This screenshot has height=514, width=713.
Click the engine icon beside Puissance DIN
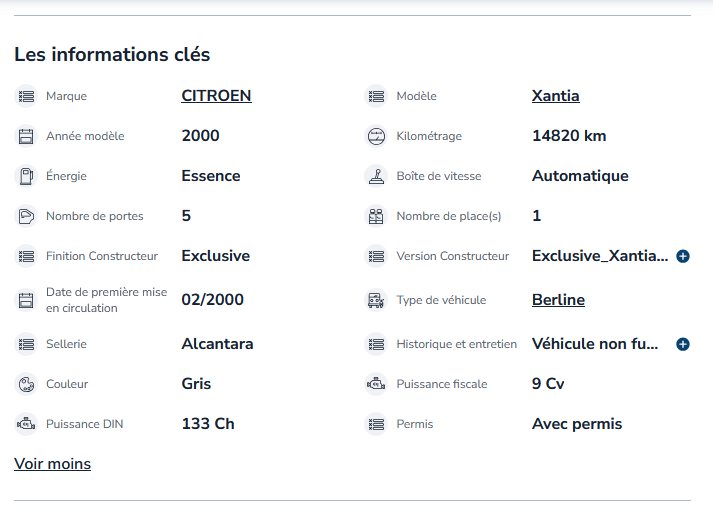point(26,424)
